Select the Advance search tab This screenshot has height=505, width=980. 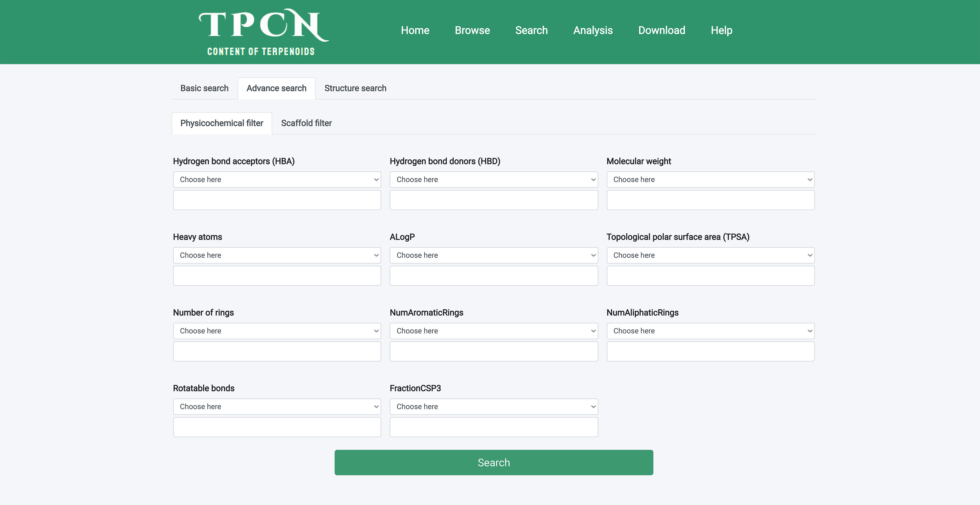(277, 88)
